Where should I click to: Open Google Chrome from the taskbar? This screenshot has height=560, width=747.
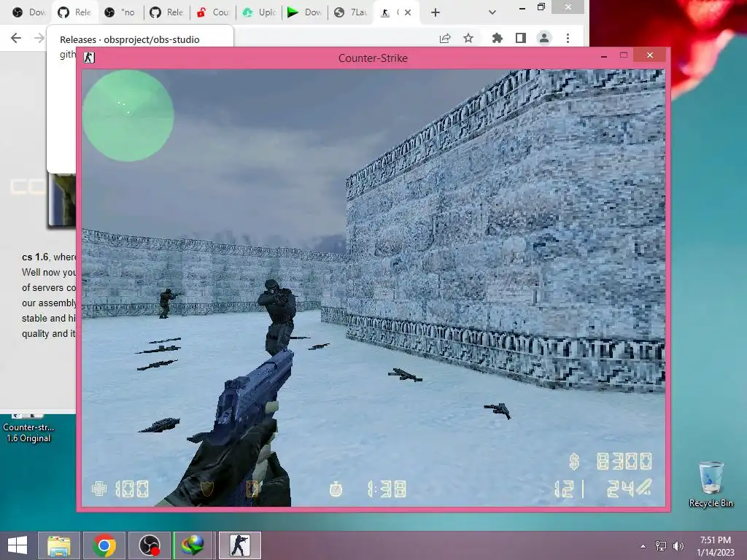104,545
